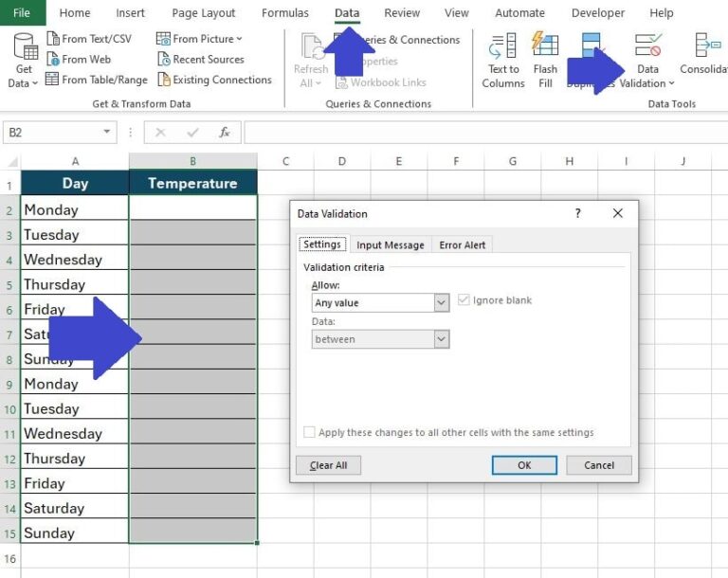This screenshot has width=728, height=578.
Task: Open the Formulas tab
Action: pos(285,13)
